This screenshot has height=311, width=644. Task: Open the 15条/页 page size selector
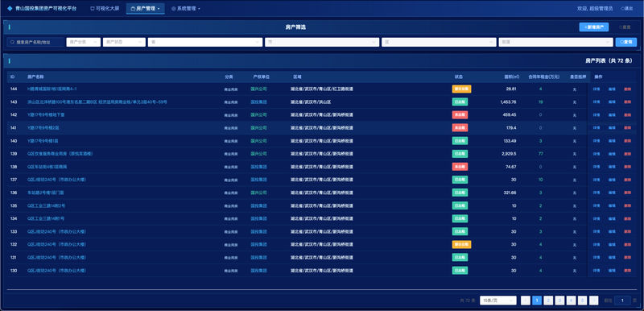pos(498,301)
